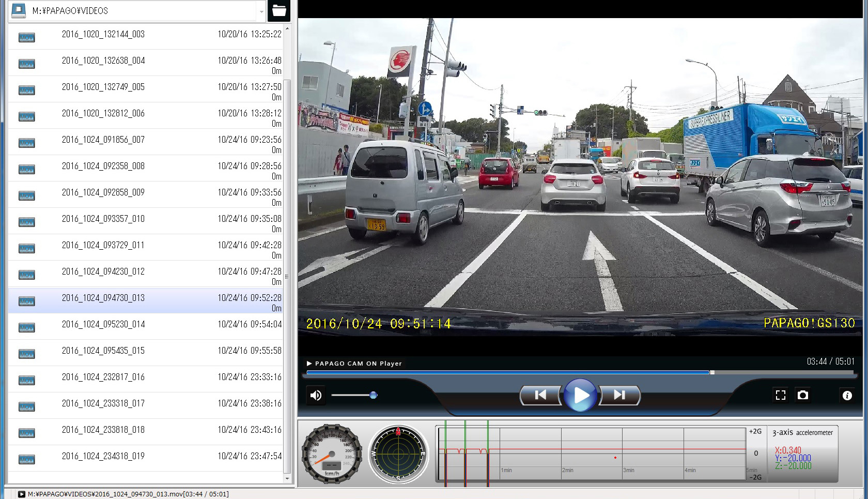Screen dimensions: 868x499
Task: Open the folder browse icon
Action: coord(279,10)
